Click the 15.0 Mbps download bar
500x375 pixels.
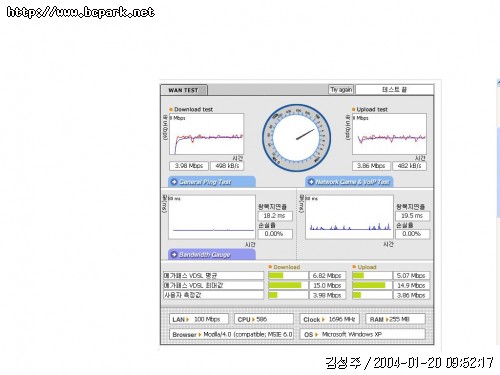(x=288, y=285)
